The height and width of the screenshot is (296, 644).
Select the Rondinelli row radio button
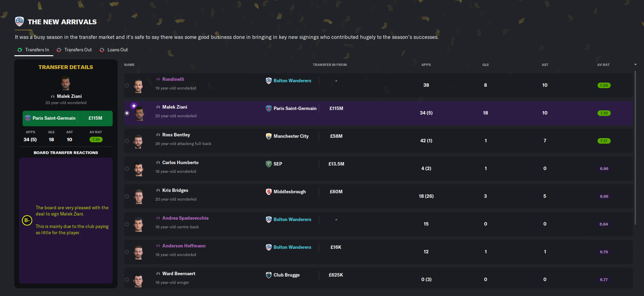coord(127,85)
